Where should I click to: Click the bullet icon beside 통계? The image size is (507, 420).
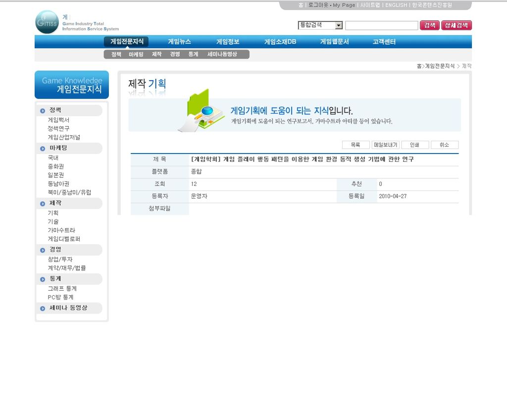click(43, 279)
